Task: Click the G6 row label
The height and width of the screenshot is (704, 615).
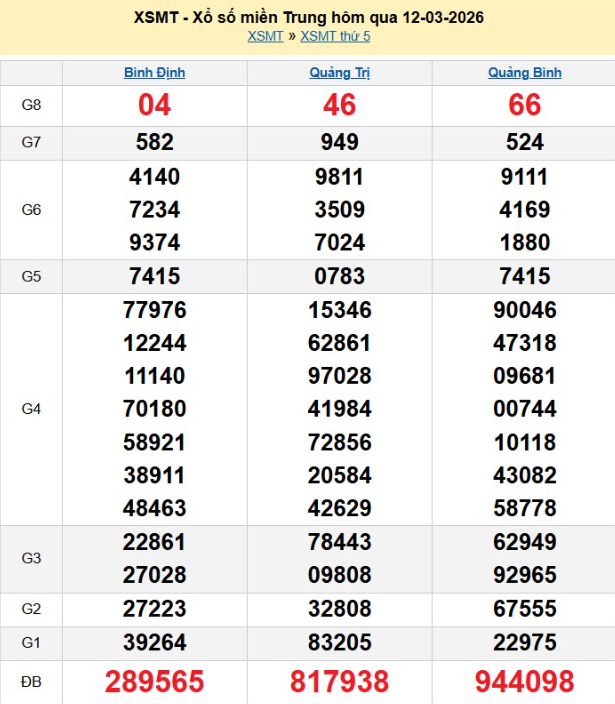Action: 31,210
